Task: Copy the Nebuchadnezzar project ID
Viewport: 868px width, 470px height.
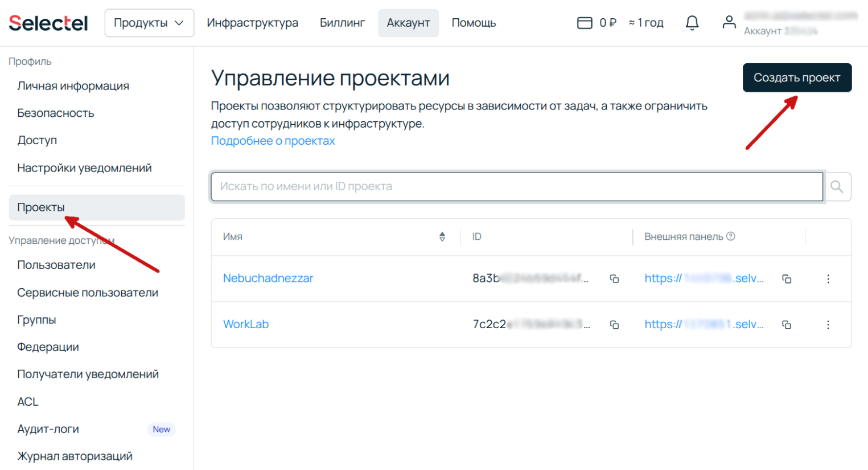Action: click(x=614, y=279)
